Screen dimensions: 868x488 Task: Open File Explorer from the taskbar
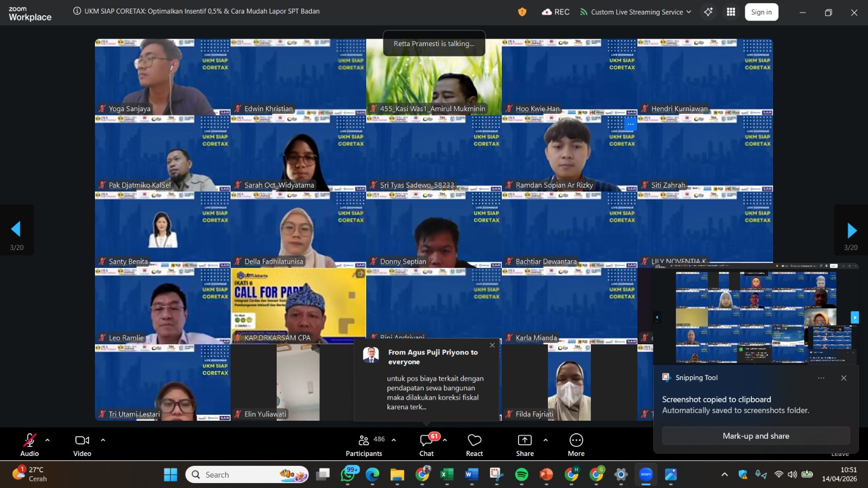point(397,475)
